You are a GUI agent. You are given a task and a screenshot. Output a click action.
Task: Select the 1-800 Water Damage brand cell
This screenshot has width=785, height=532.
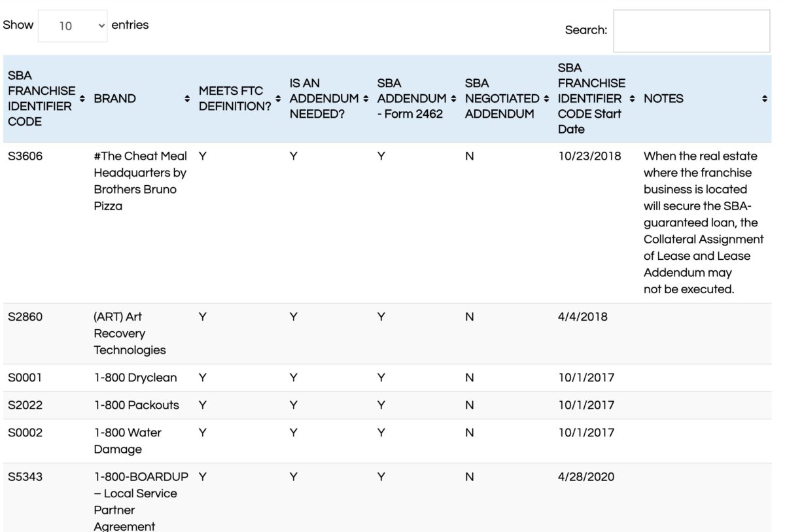pos(128,440)
